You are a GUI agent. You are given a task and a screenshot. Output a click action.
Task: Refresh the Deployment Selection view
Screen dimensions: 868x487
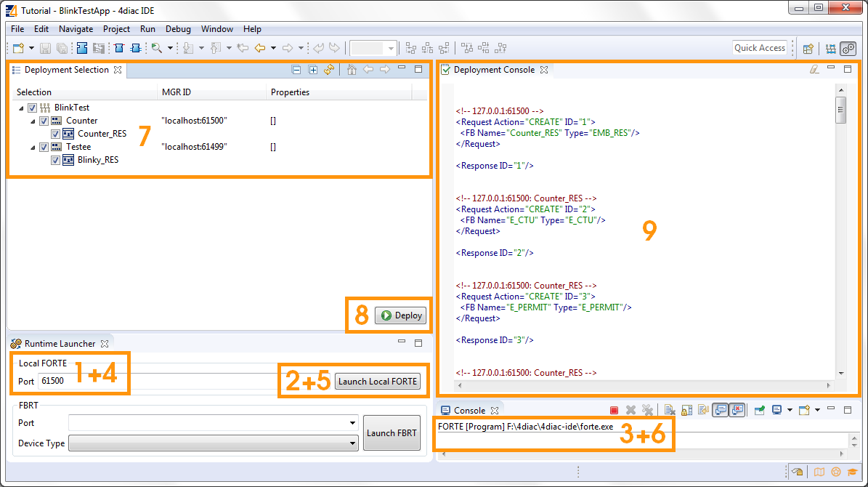pyautogui.click(x=329, y=70)
